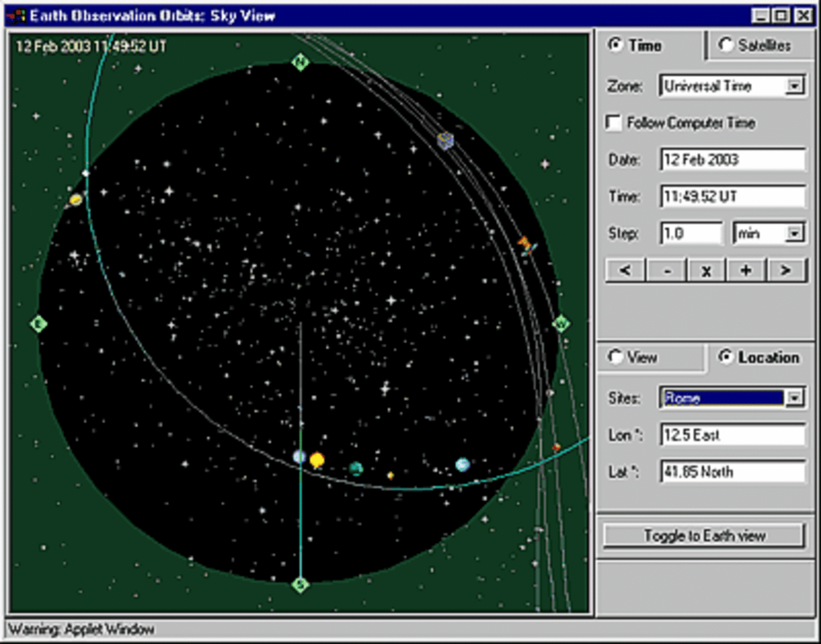
Task: Click the small orange planet icon
Action: [x=390, y=475]
